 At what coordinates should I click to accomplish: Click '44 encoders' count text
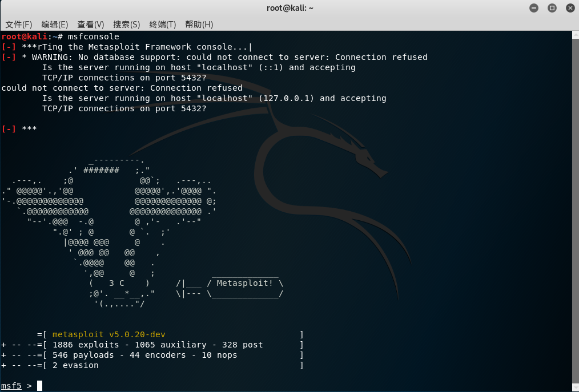[158, 355]
